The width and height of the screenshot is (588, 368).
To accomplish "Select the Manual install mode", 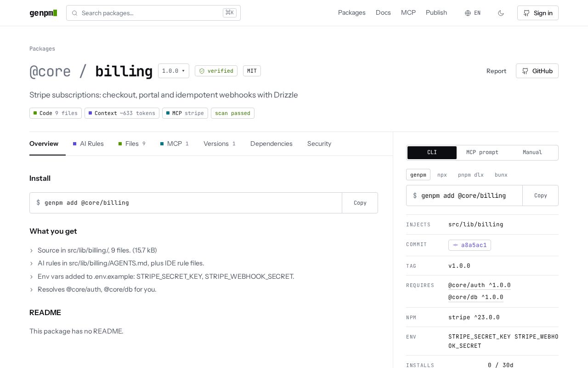I will (x=532, y=153).
